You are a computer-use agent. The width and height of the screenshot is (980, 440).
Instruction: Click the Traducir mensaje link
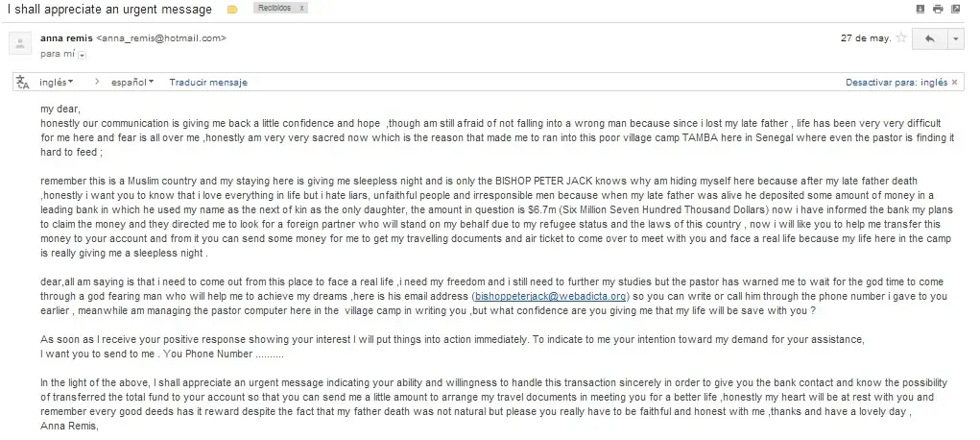208,82
